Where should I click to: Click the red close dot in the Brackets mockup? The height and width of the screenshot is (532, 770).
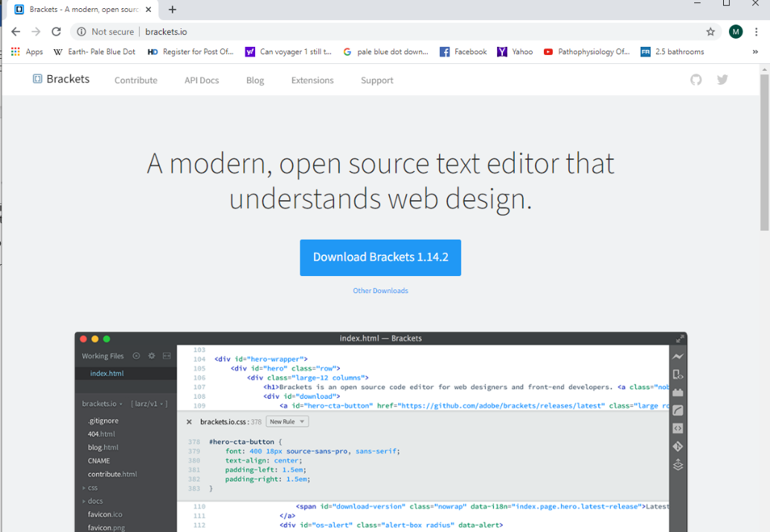click(x=83, y=339)
